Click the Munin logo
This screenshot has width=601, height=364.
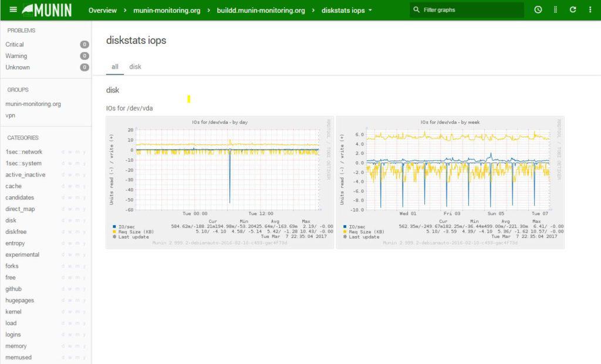(x=47, y=10)
